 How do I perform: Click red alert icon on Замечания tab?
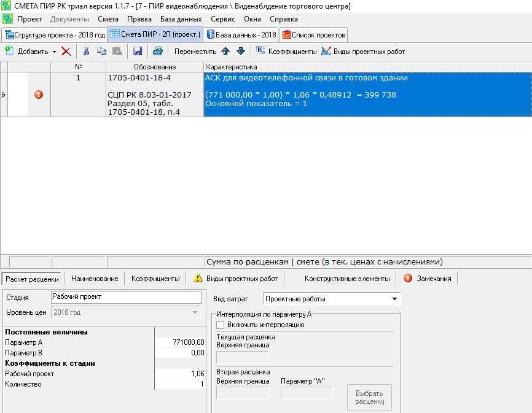click(408, 278)
